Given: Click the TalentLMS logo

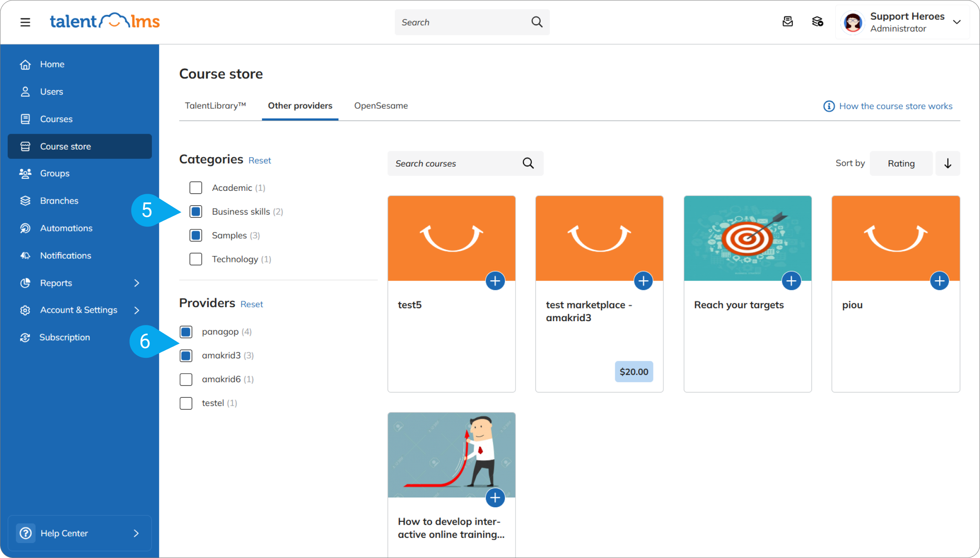Looking at the screenshot, I should point(105,21).
